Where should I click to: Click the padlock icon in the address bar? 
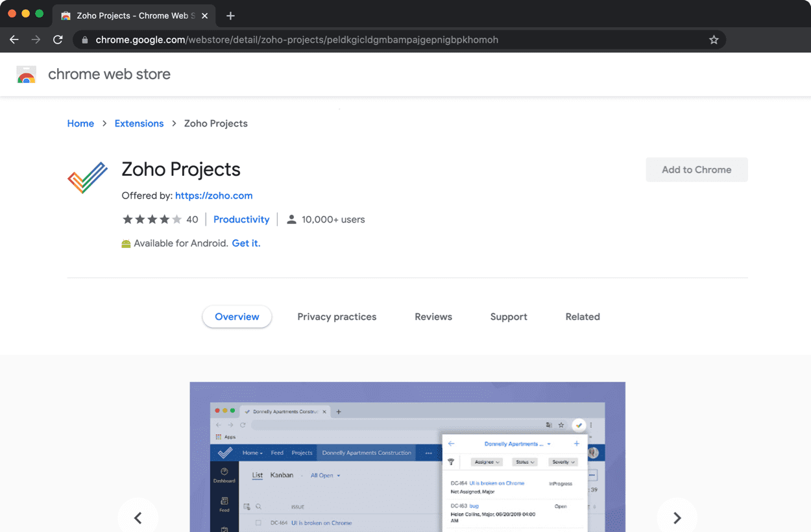coord(85,40)
